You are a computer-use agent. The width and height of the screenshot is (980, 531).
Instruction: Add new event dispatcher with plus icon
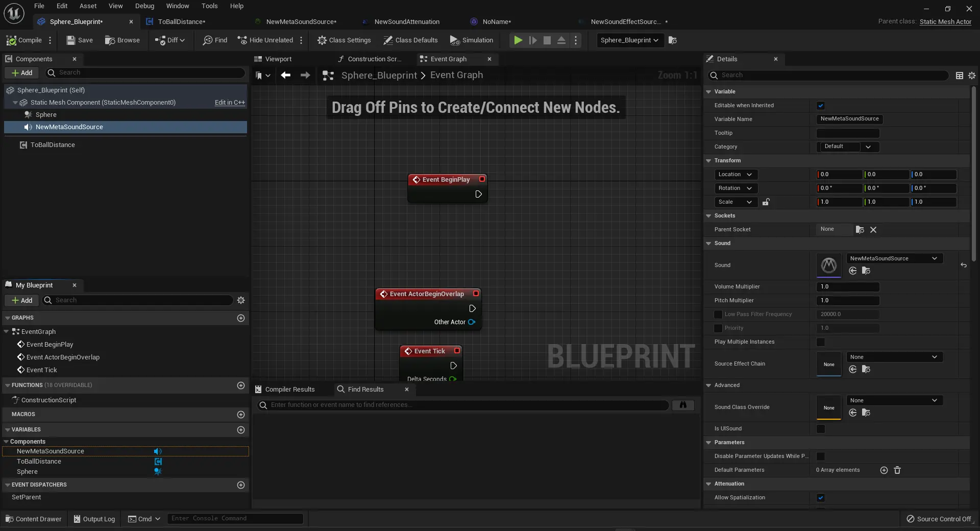(241, 485)
